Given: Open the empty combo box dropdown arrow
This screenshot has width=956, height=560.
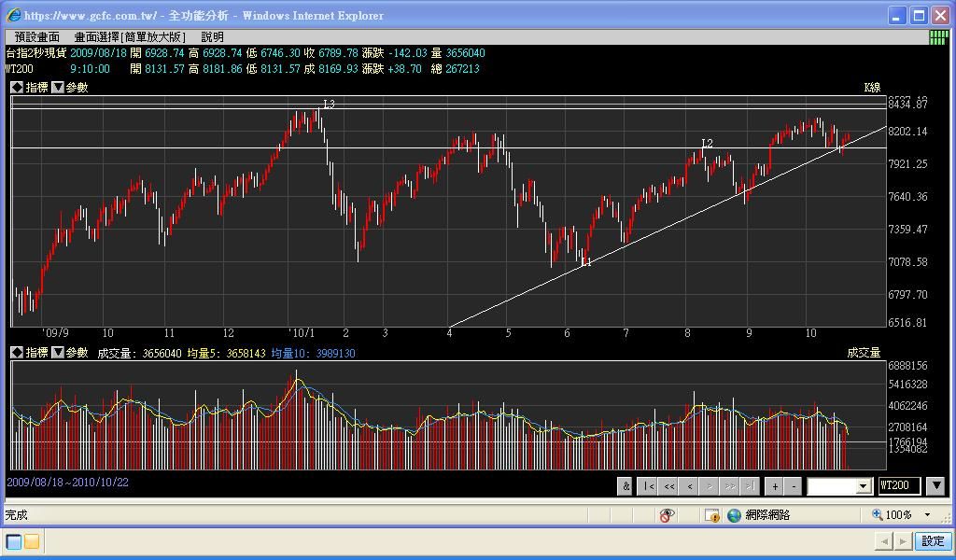Looking at the screenshot, I should tap(863, 486).
